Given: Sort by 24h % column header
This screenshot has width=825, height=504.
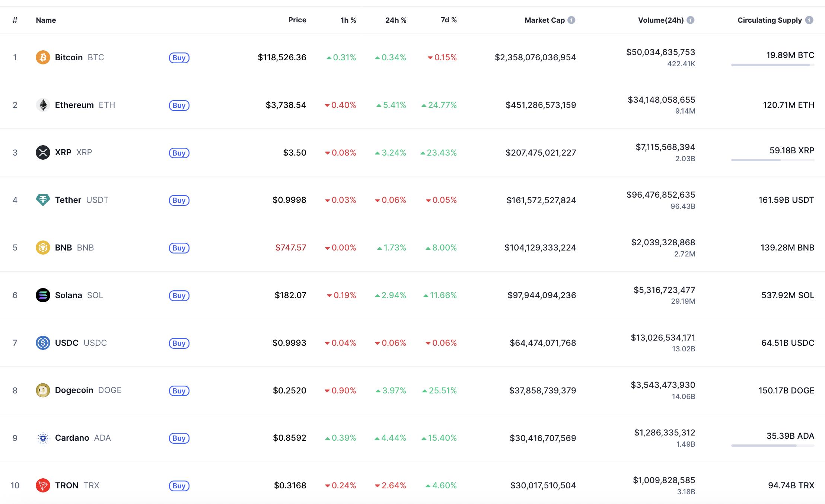Looking at the screenshot, I should (x=395, y=20).
